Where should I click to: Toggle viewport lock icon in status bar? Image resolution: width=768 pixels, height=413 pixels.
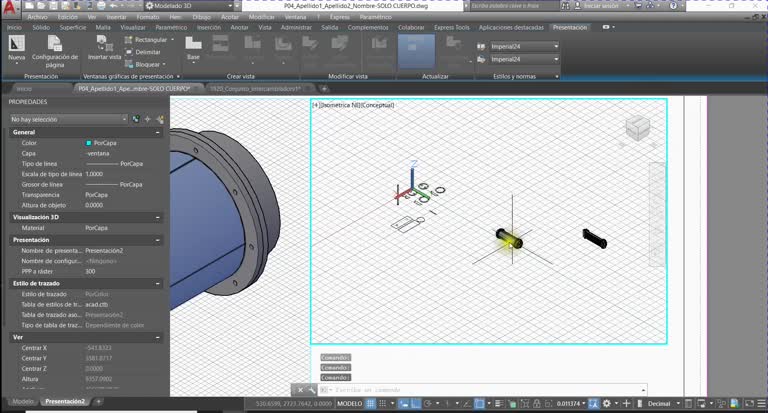(x=537, y=404)
